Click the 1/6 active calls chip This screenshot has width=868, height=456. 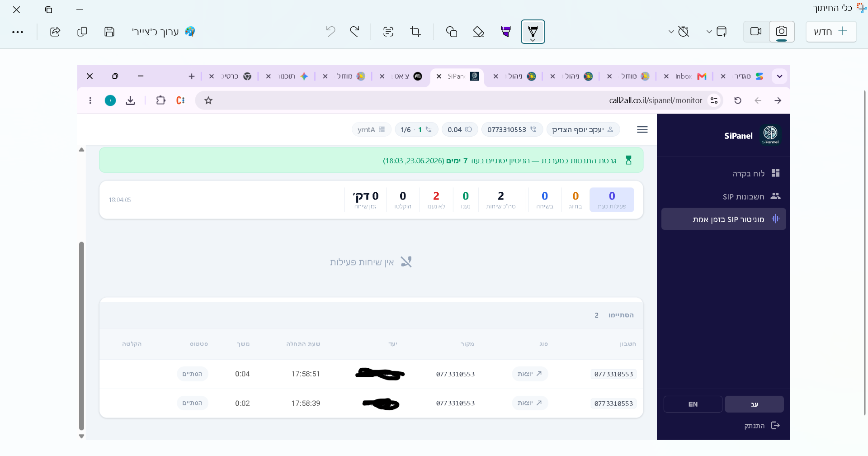click(x=416, y=130)
